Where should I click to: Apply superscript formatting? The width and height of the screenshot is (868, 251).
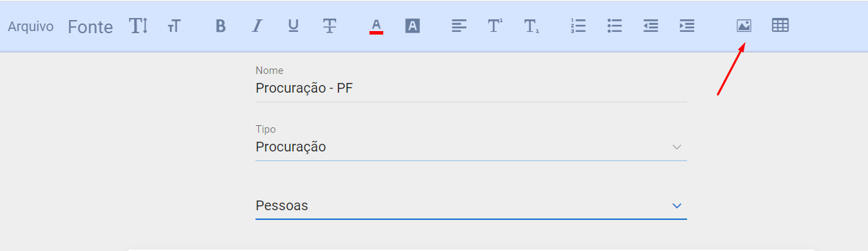click(495, 26)
